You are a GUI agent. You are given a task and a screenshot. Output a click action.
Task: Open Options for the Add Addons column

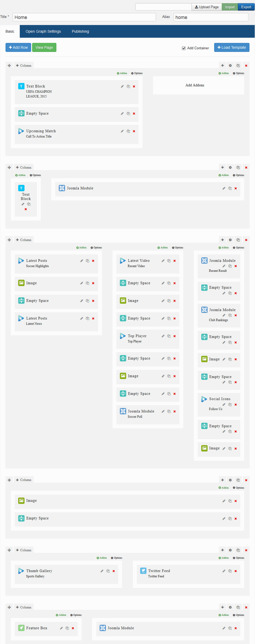pos(238,73)
